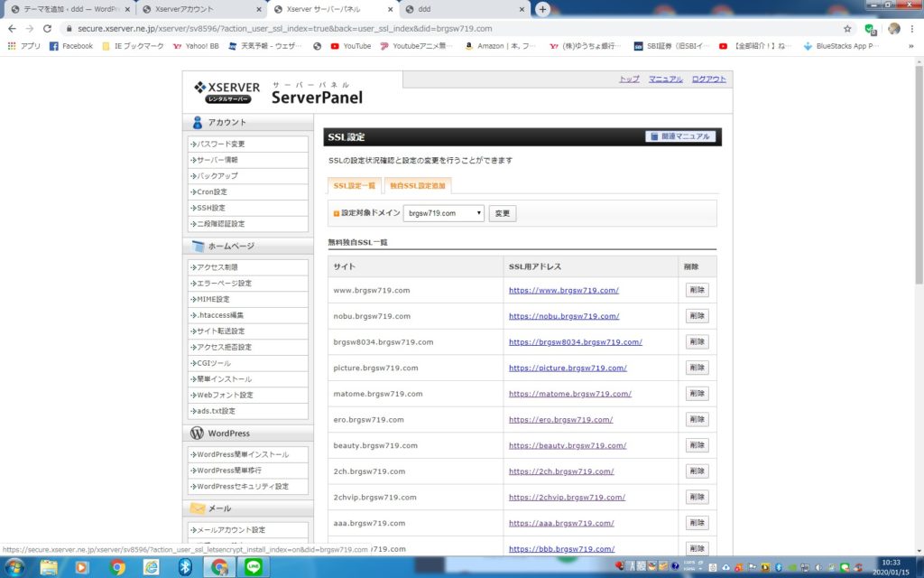Click the Bluetooth icon in taskbar

185,566
